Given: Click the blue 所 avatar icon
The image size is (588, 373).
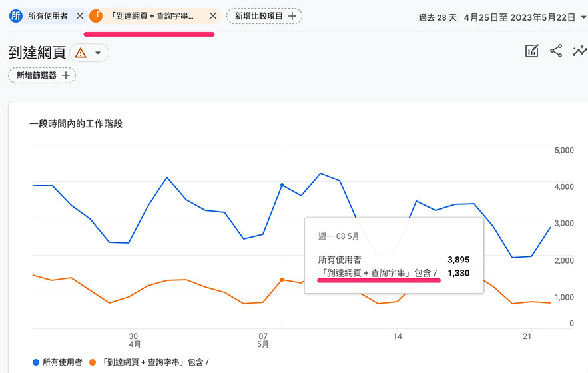Looking at the screenshot, I should pyautogui.click(x=16, y=16).
